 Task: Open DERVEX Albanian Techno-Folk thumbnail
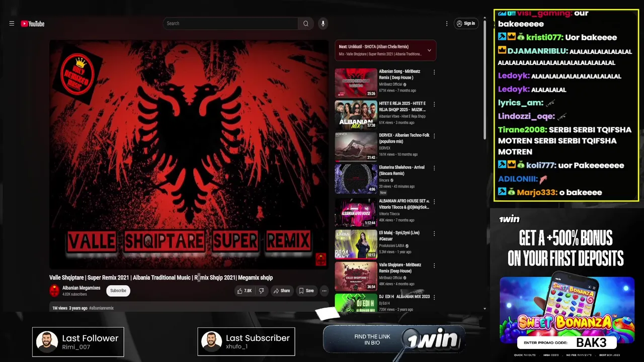coord(356,146)
